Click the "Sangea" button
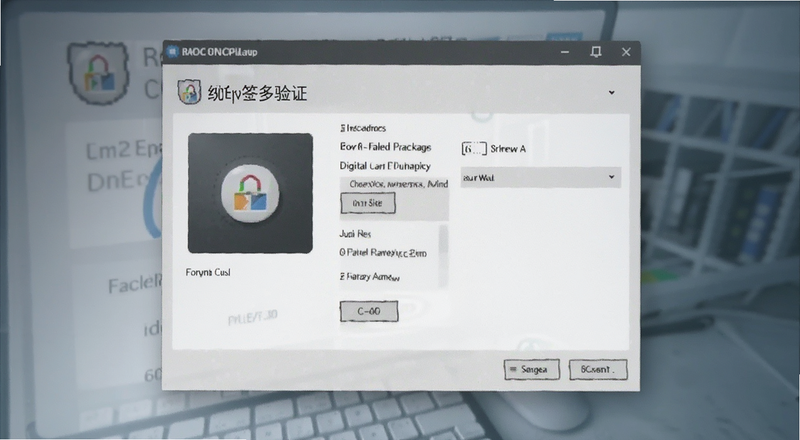Screen dimensions: 800x440 tap(532, 370)
